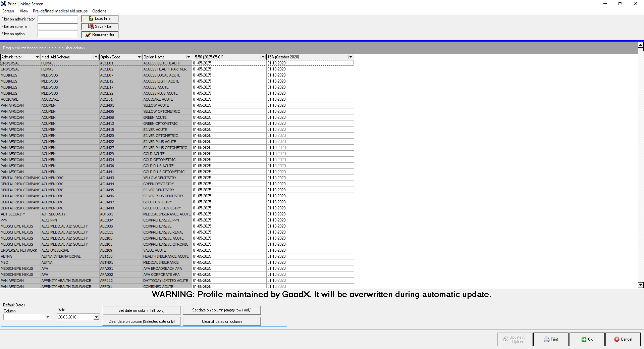Click the Remove Filter button
Screen dimensions: 644x349
pos(100,35)
